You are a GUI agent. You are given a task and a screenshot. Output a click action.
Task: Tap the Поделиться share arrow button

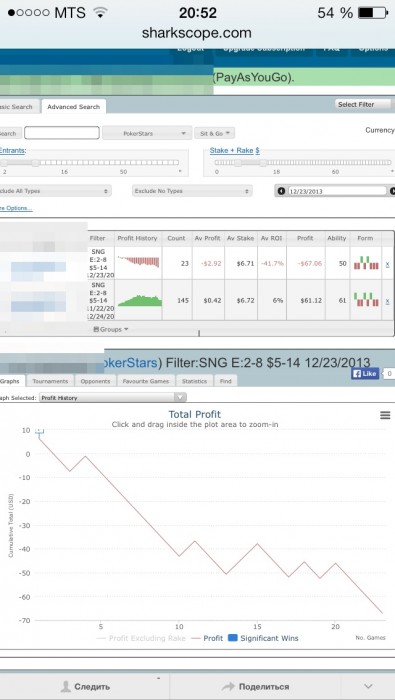point(255,686)
